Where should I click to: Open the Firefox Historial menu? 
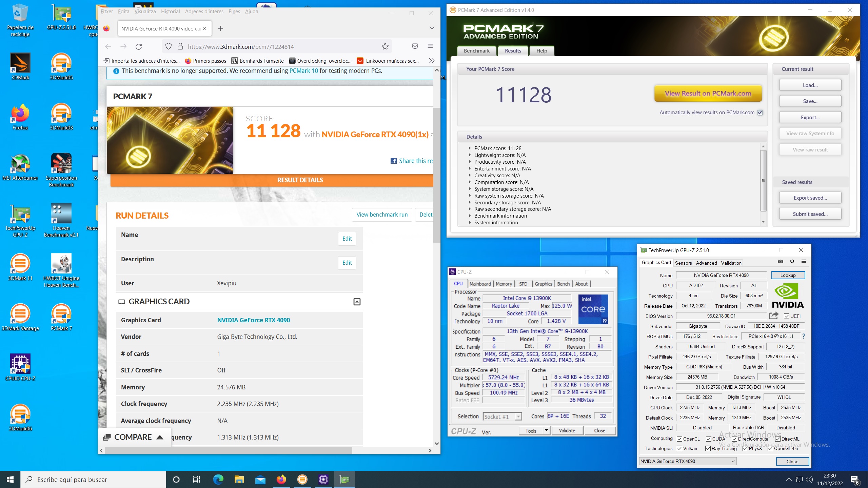(170, 11)
